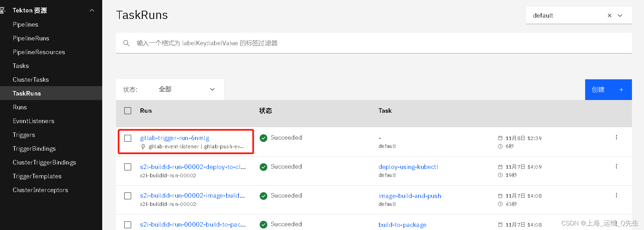Open ClusterInterceptors in the sidebar
The height and width of the screenshot is (230, 644).
pyautogui.click(x=40, y=190)
